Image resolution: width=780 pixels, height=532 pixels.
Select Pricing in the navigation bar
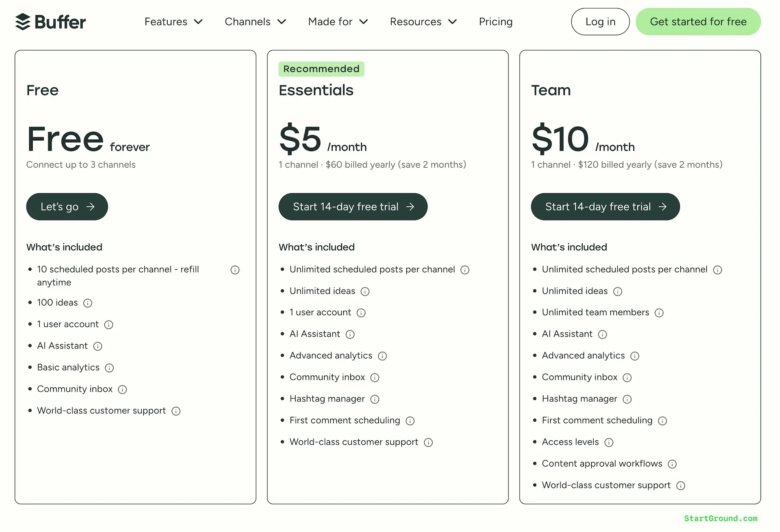(495, 22)
